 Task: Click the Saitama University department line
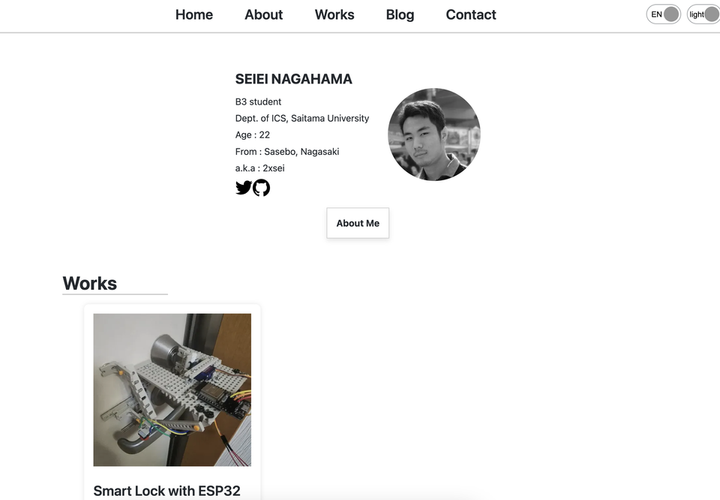(x=302, y=118)
